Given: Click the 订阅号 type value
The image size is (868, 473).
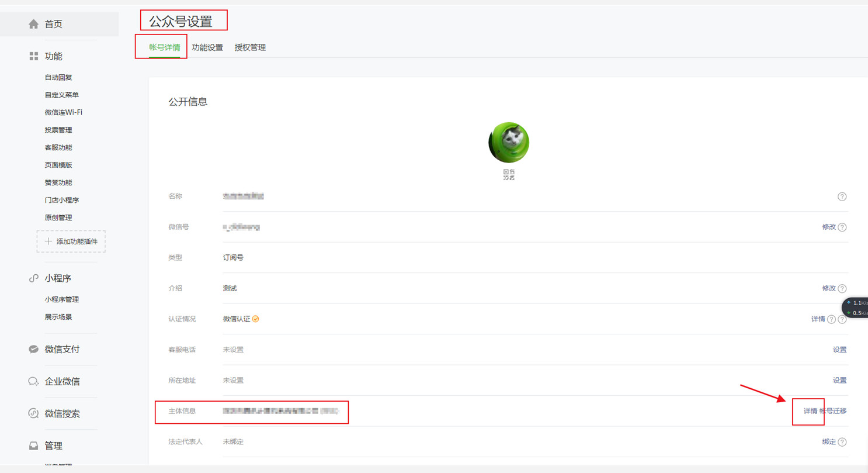Looking at the screenshot, I should [x=233, y=258].
